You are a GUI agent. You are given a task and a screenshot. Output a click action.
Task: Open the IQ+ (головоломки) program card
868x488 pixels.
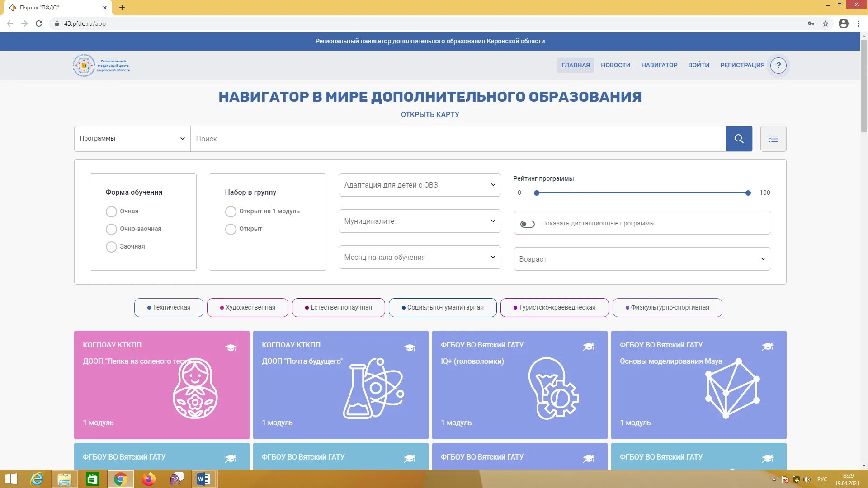tap(519, 385)
